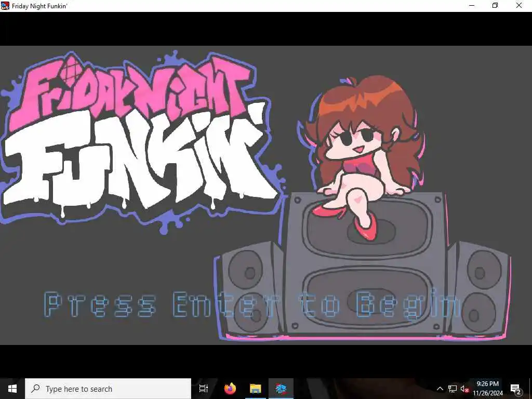Open Task View from the taskbar
This screenshot has width=532, height=399.
pos(204,389)
